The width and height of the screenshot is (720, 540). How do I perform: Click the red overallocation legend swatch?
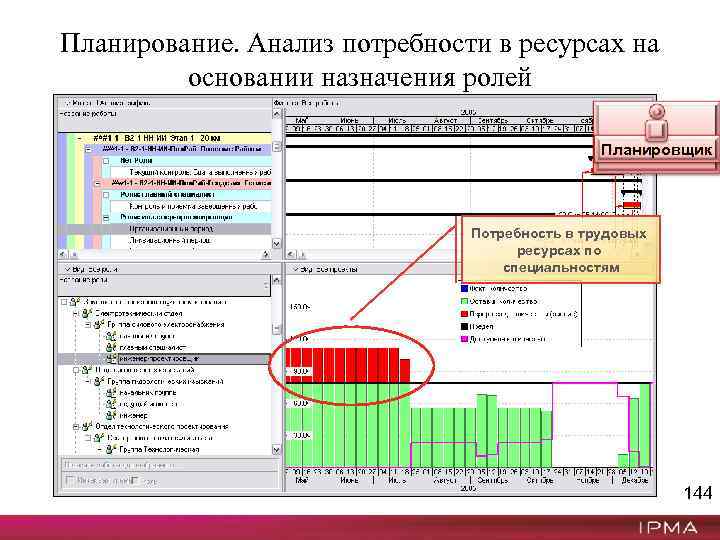pyautogui.click(x=464, y=314)
